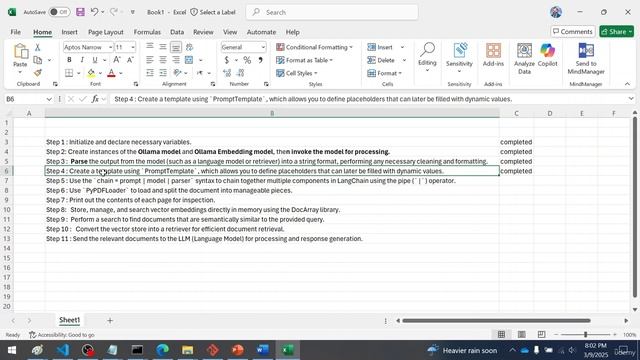
Task: Click the Increase Indent icon
Action: 163,73
